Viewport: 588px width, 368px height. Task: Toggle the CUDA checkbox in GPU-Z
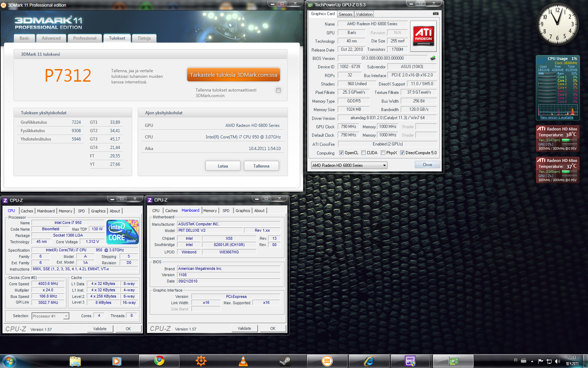point(364,153)
